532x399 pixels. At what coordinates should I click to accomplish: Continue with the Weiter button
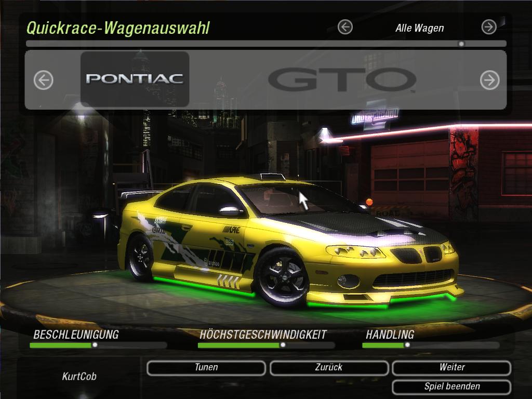point(451,368)
